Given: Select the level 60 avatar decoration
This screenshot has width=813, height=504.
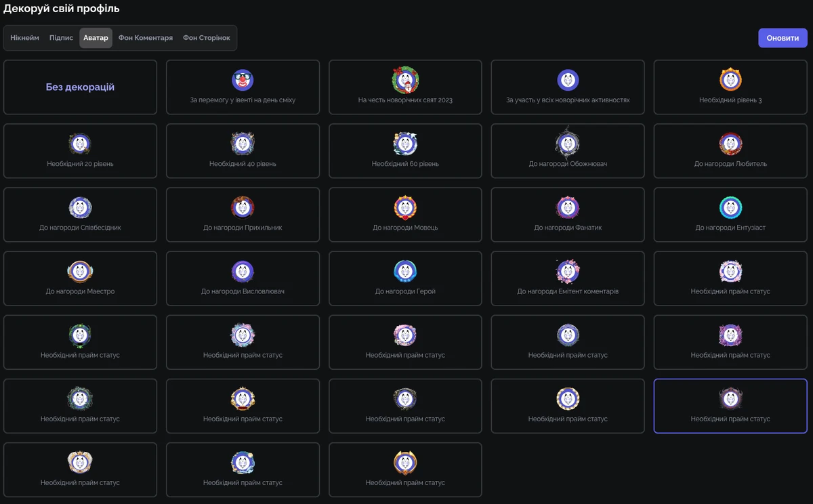Looking at the screenshot, I should pos(405,150).
